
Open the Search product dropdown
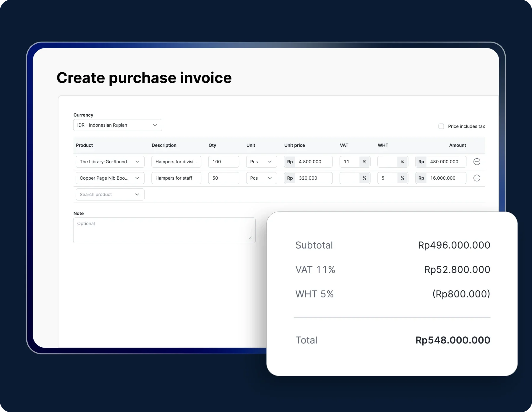(110, 195)
